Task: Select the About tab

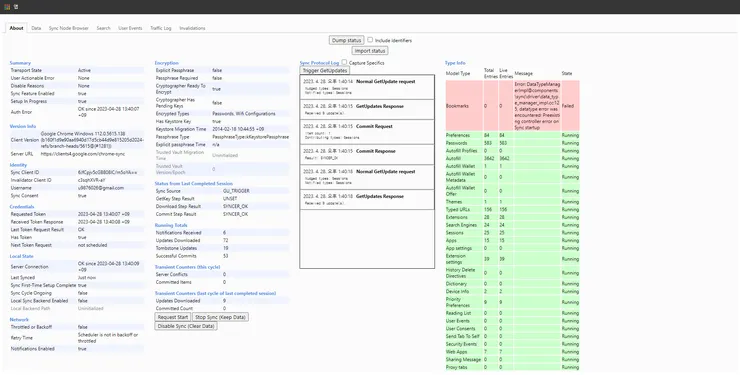Action: coord(17,28)
